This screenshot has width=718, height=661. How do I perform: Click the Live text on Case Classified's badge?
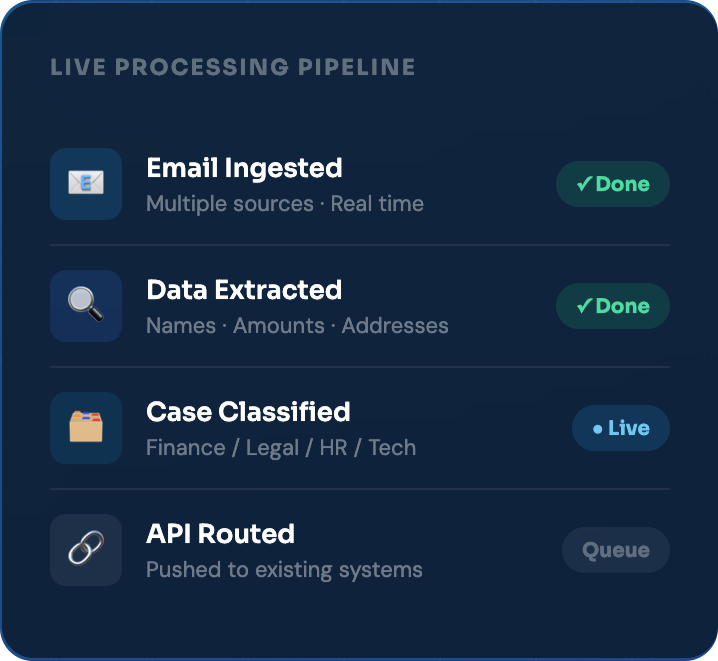(x=628, y=428)
